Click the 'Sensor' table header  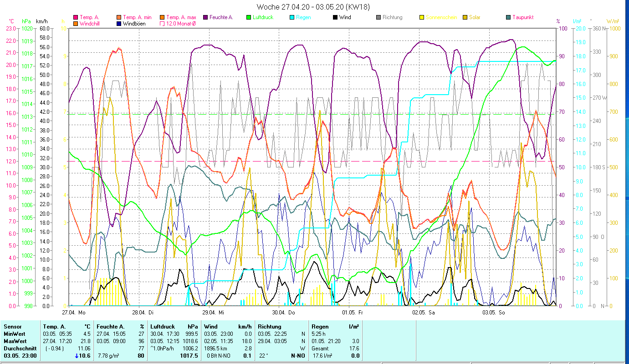(12, 327)
